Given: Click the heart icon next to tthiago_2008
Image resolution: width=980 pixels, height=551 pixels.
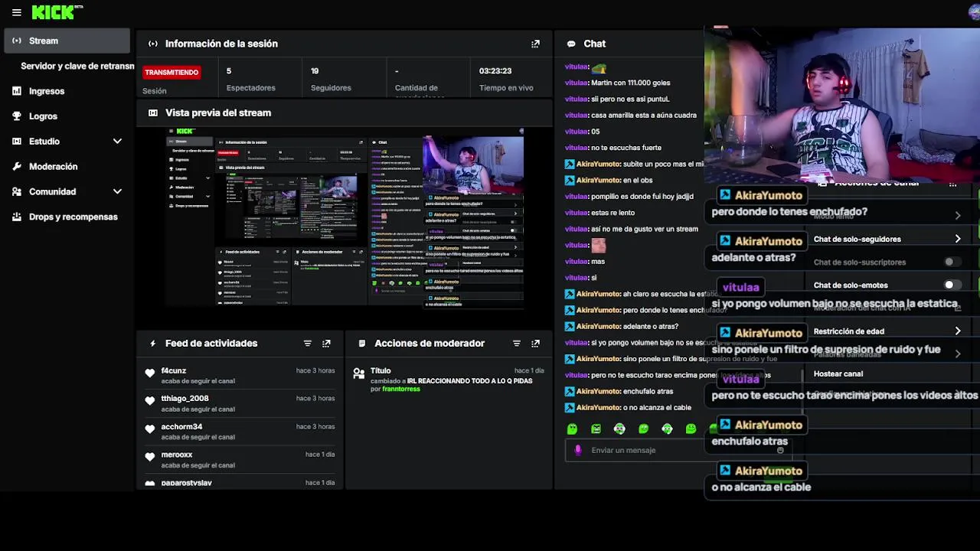Looking at the screenshot, I should (150, 401).
